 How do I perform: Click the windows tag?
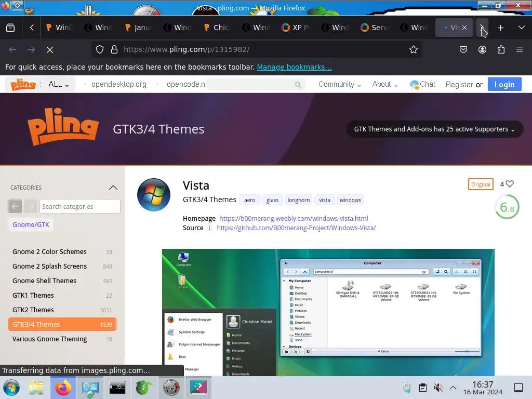coord(351,200)
